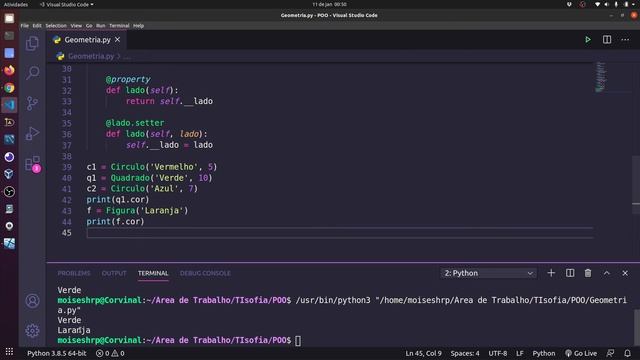640x360 pixels.
Task: Click Spaces: 4 indentation setting
Action: pyautogui.click(x=465, y=353)
